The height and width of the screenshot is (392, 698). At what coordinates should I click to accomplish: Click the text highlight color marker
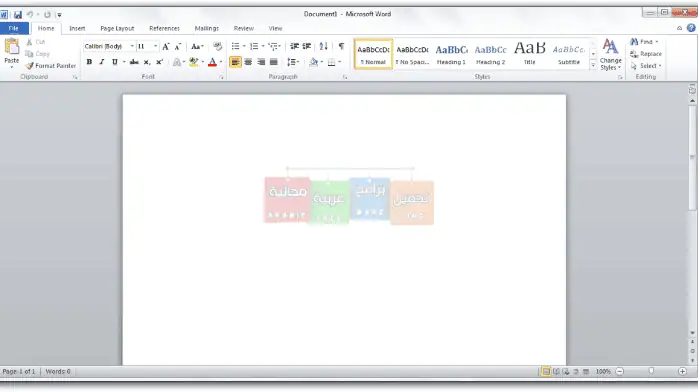[x=193, y=62]
